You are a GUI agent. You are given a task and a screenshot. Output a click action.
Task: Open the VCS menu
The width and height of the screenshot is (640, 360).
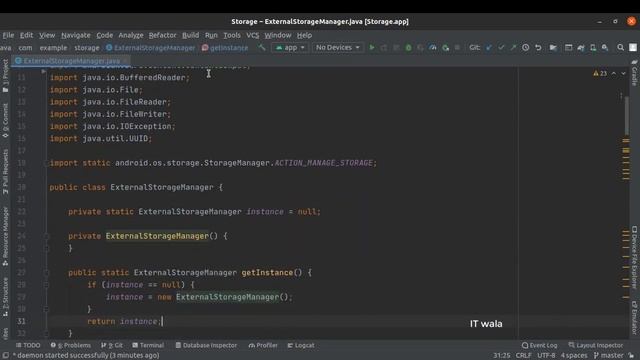(253, 36)
